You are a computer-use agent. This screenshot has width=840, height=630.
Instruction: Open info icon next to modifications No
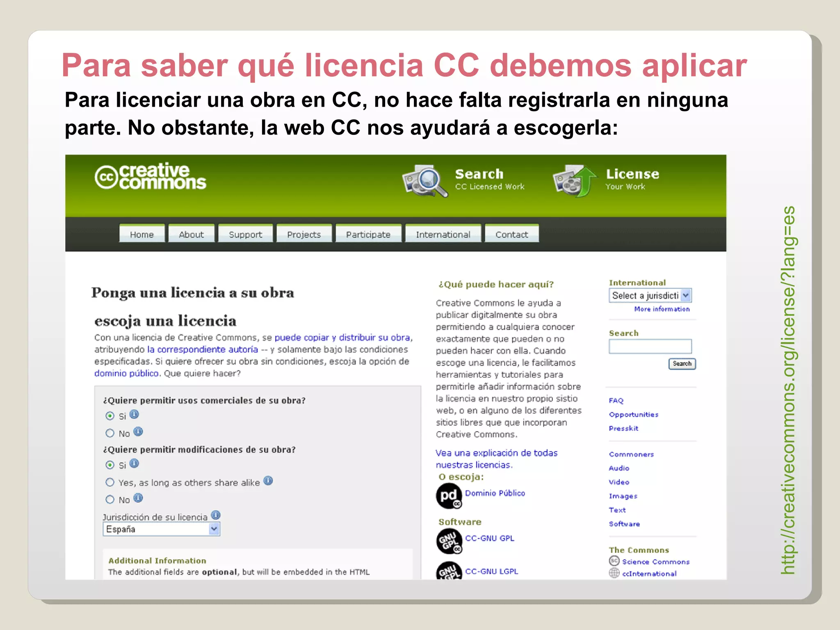[x=138, y=498]
